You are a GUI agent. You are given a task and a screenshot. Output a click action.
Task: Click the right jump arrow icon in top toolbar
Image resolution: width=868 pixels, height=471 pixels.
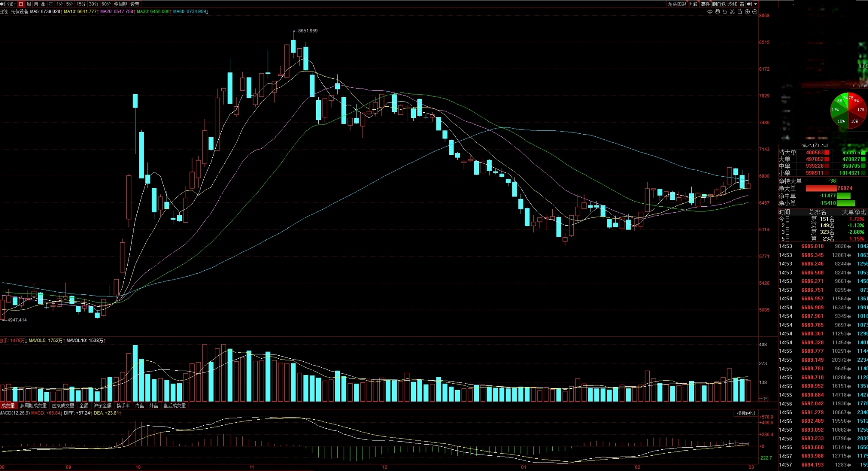(749, 4)
